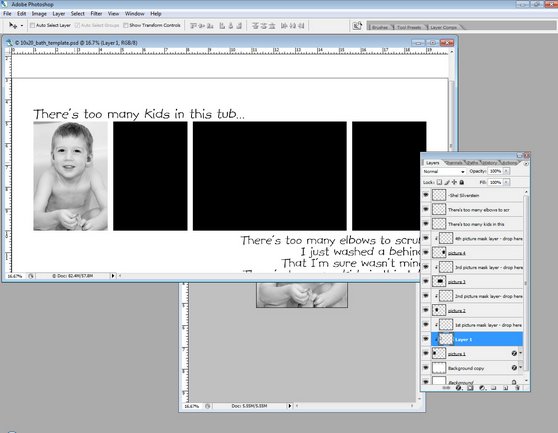Click Create new group folder icon
This screenshot has width=558, height=433.
point(494,388)
